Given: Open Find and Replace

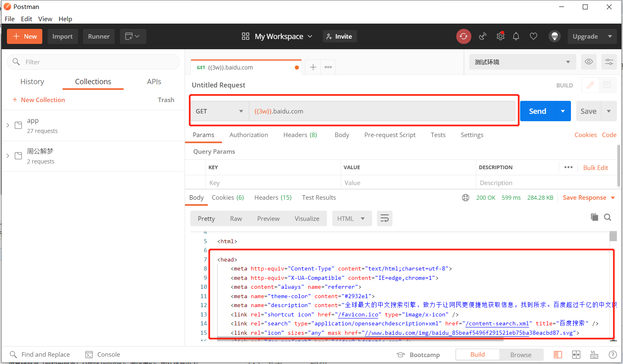Looking at the screenshot, I should tap(40, 354).
